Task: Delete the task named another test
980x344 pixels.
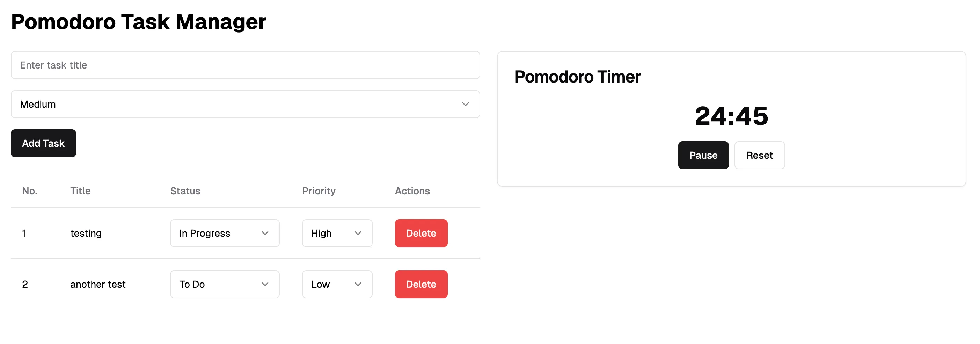Action: coord(421,284)
